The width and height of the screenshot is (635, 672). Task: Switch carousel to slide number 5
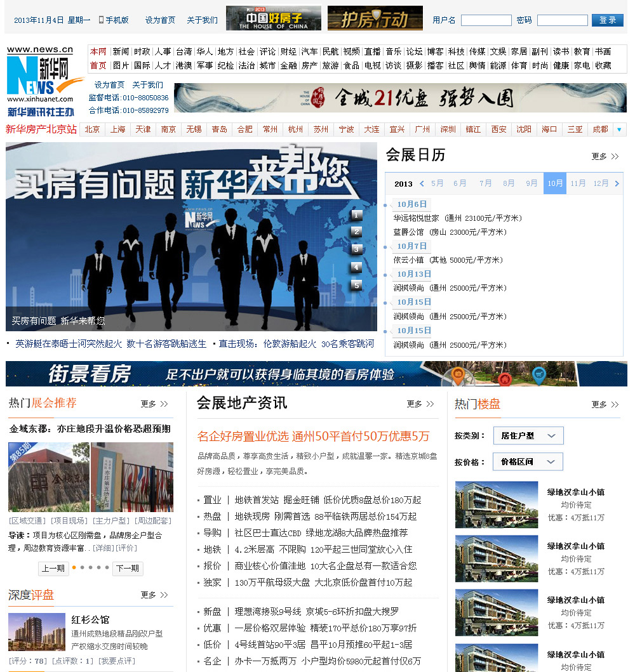point(356,285)
